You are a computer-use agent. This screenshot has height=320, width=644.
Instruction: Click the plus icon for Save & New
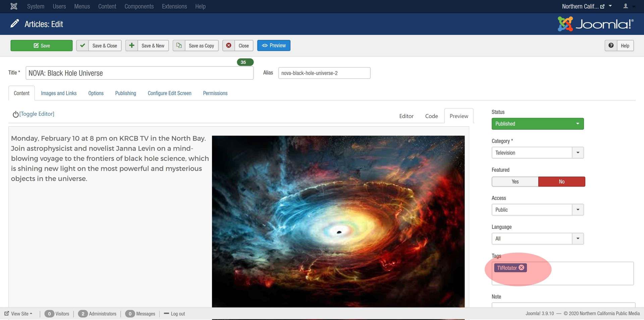[x=132, y=46]
